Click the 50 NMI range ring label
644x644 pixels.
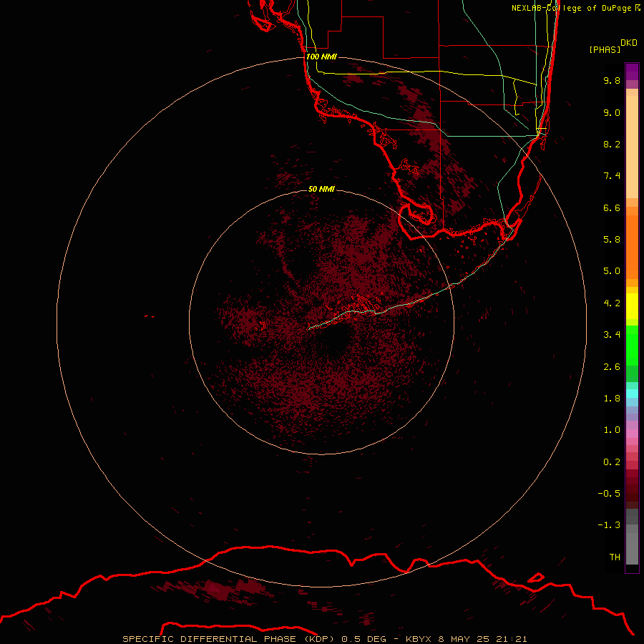pos(321,189)
